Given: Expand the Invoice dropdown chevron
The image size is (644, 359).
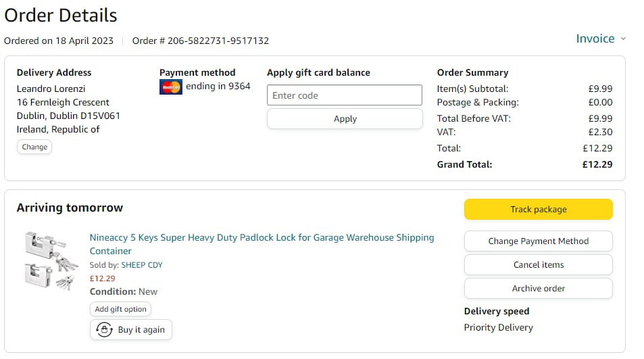Looking at the screenshot, I should [x=623, y=39].
